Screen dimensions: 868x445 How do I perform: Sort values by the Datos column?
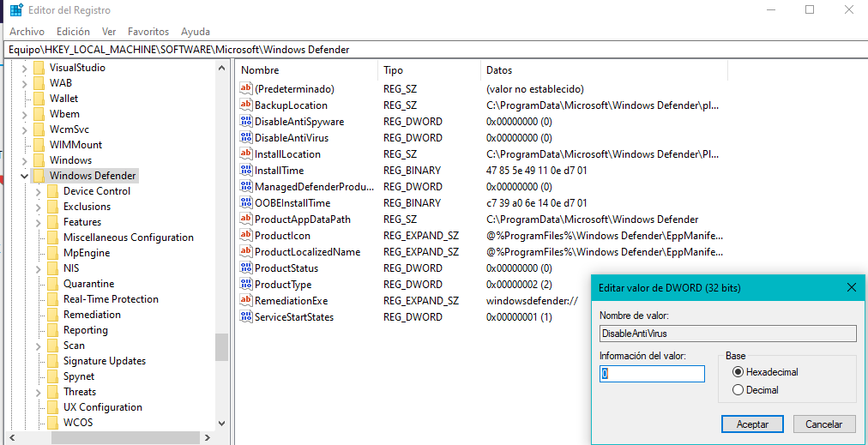click(604, 70)
